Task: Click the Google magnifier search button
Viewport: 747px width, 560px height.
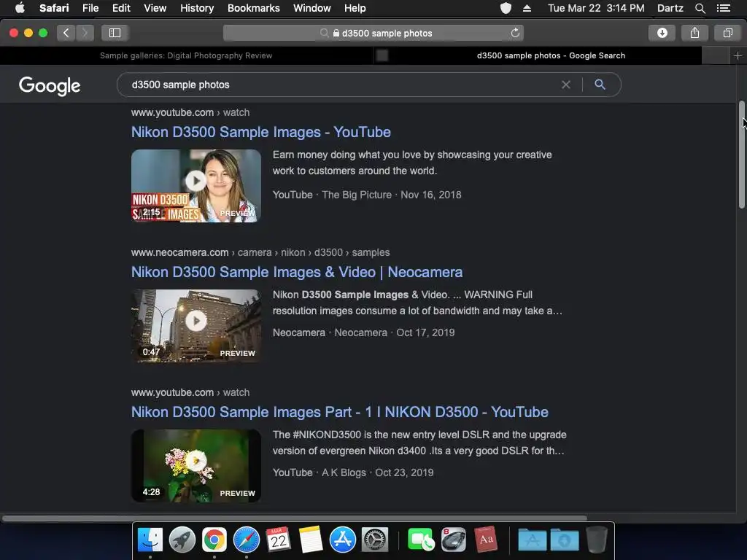Action: [x=600, y=85]
